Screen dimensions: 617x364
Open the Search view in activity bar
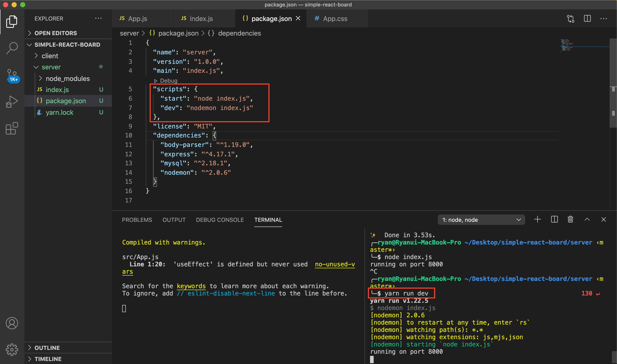(12, 48)
